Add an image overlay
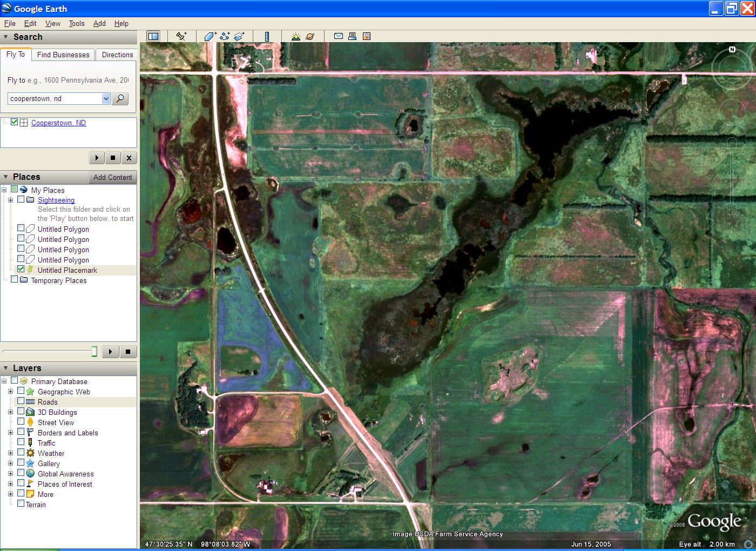 [239, 36]
